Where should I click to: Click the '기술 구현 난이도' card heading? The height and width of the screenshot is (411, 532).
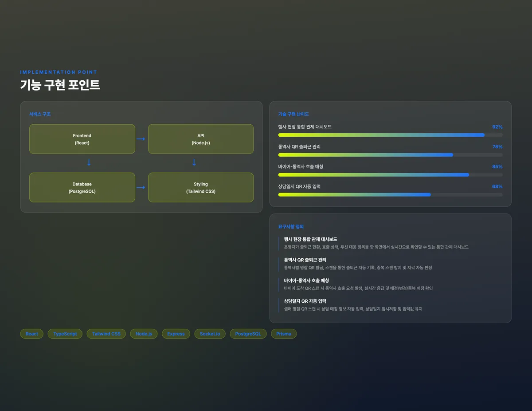point(293,115)
